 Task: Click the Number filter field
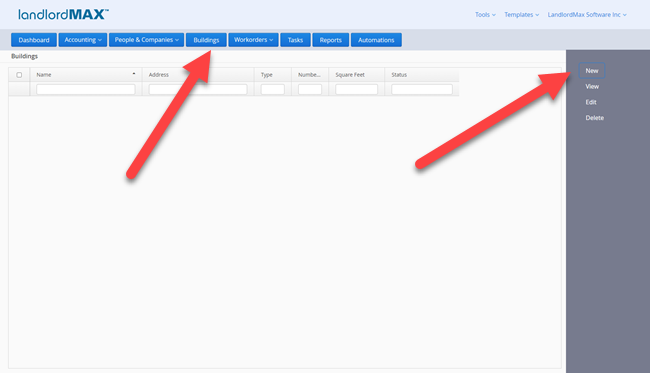[310, 89]
